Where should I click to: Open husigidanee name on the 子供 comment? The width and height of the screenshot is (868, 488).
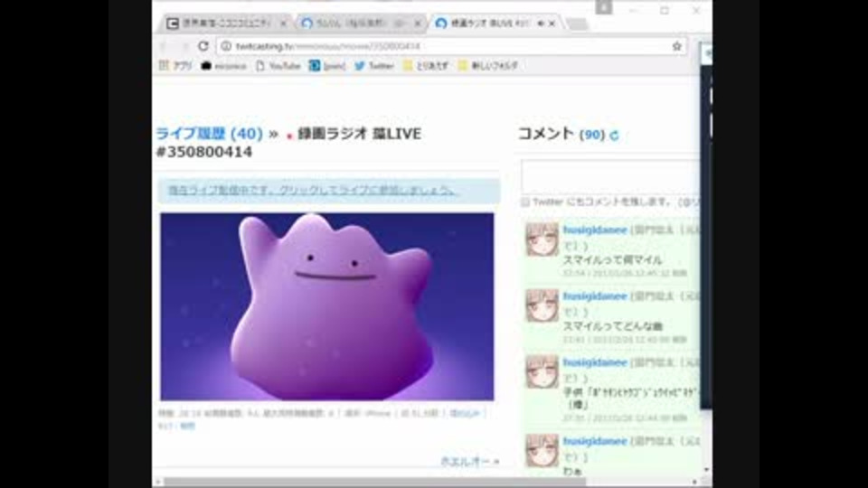(595, 362)
